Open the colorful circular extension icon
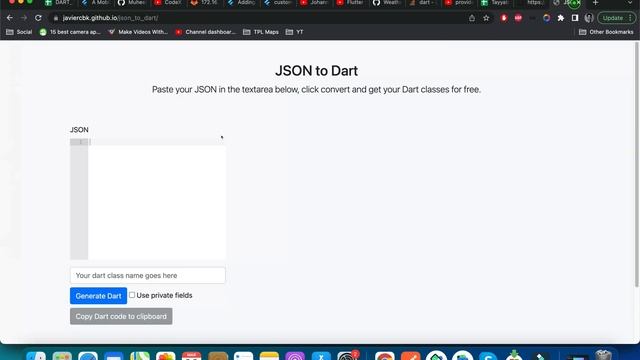This screenshot has height=360, width=640. [547, 18]
